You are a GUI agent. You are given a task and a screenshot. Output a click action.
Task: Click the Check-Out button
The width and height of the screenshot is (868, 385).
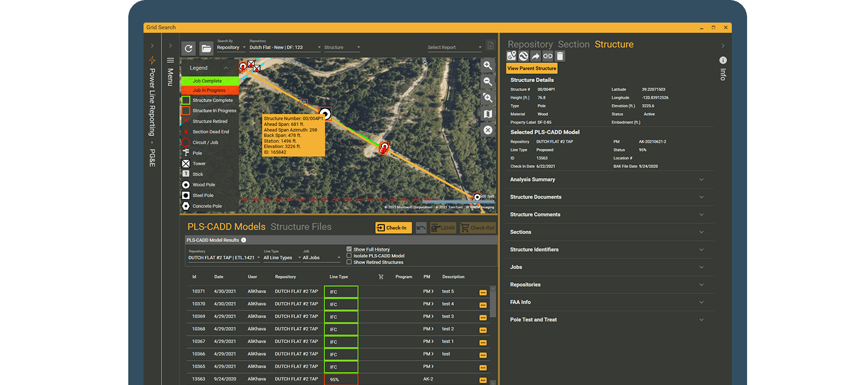[477, 228]
